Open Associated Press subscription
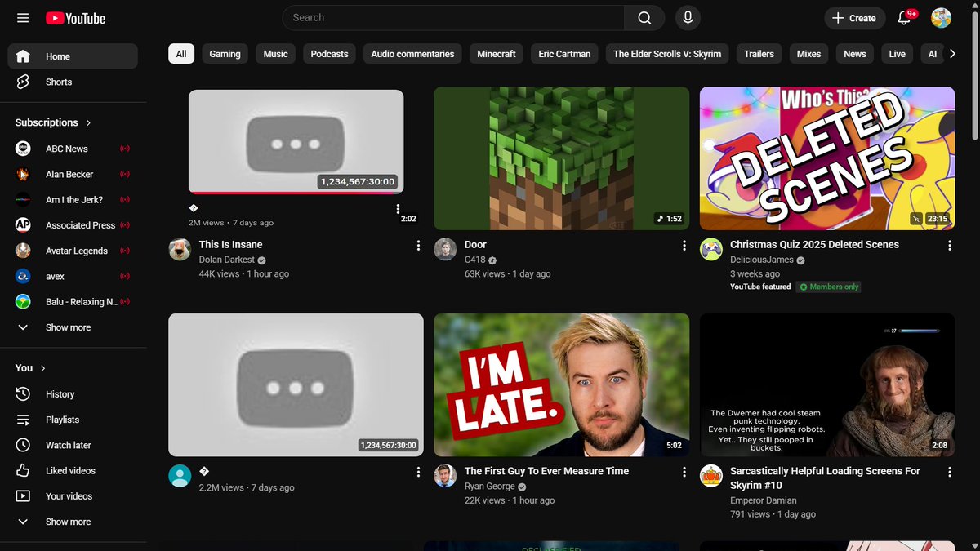 pyautogui.click(x=73, y=225)
